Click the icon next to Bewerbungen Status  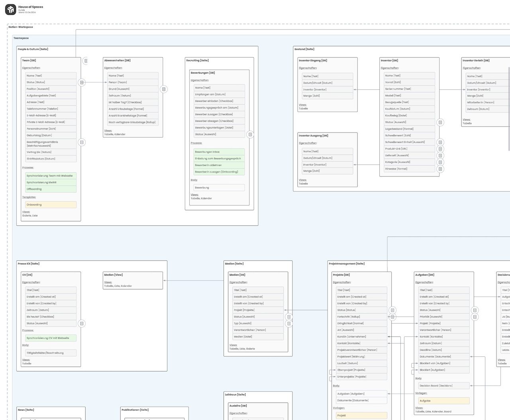click(250, 135)
